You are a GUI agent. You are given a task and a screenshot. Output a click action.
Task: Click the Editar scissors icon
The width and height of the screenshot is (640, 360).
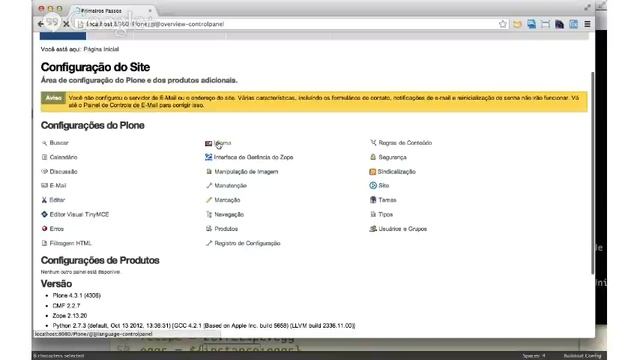click(x=44, y=200)
